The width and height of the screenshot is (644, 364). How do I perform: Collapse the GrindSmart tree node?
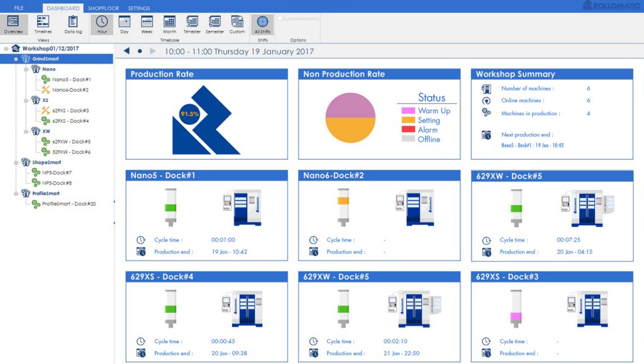(16, 59)
